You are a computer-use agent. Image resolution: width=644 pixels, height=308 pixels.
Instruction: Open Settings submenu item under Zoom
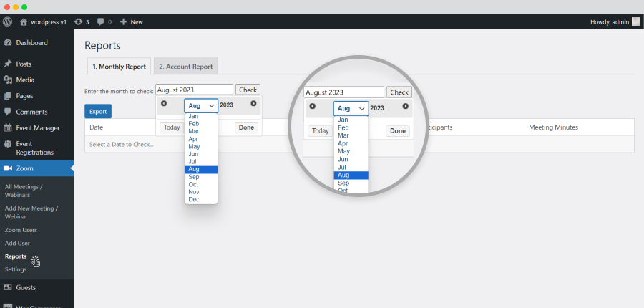pos(16,269)
